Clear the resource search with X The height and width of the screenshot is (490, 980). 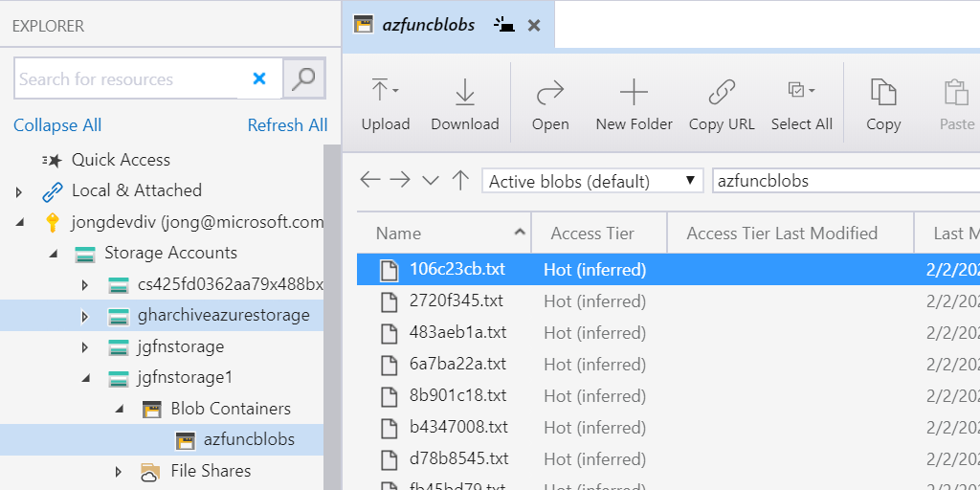(x=259, y=78)
